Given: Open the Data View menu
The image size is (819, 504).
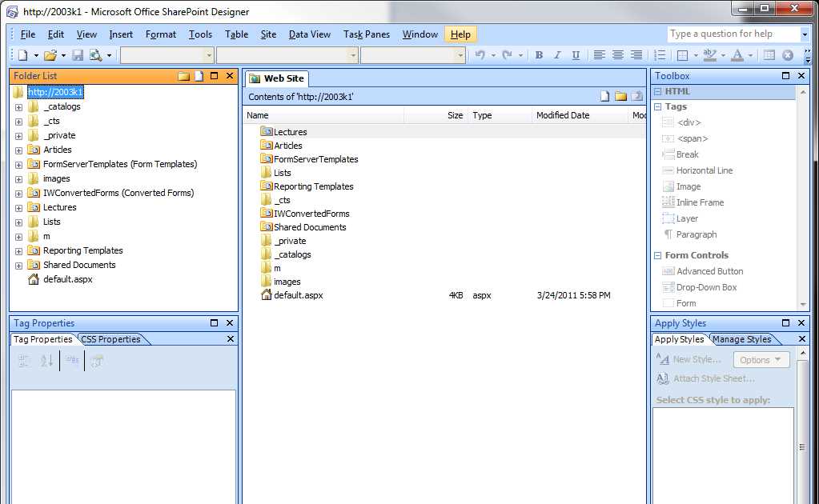Looking at the screenshot, I should point(310,34).
